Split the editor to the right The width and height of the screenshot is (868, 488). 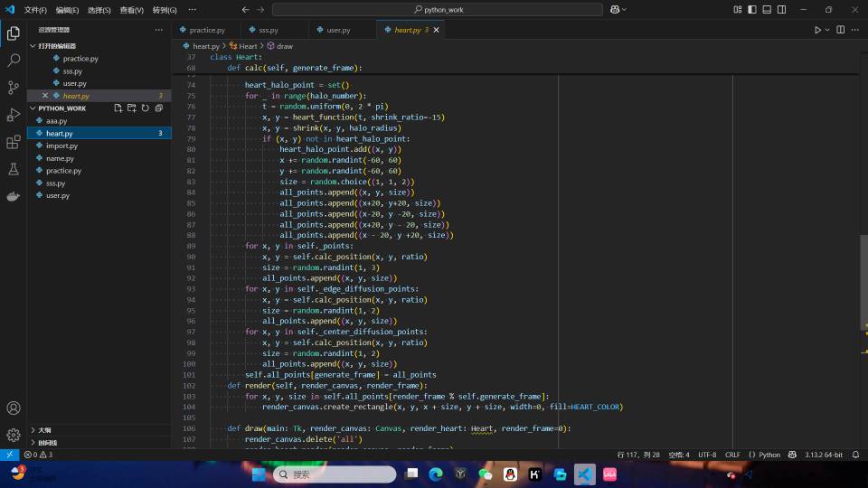(840, 30)
